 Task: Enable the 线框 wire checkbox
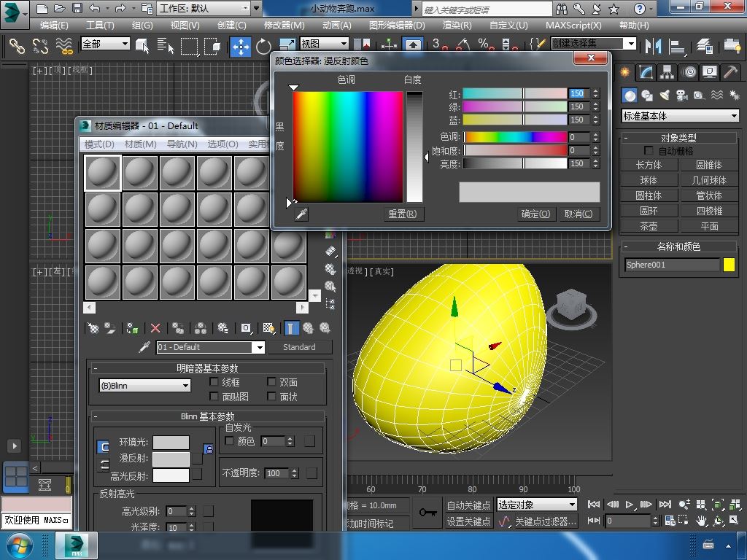[214, 382]
